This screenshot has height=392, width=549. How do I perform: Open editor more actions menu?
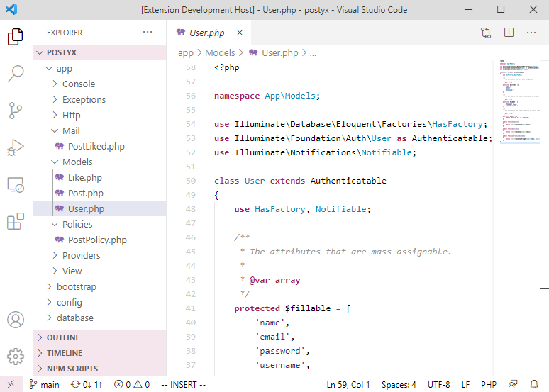[531, 33]
